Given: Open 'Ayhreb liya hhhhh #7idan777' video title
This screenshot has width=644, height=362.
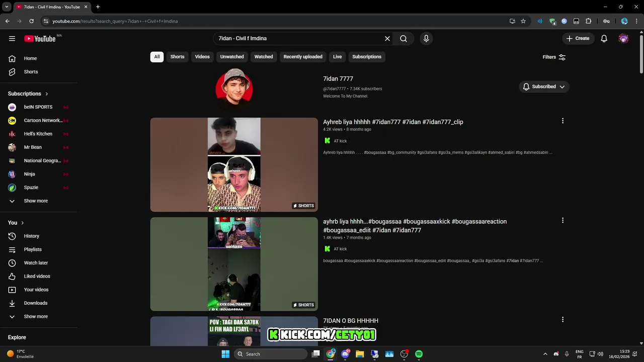Looking at the screenshot, I should [x=393, y=122].
